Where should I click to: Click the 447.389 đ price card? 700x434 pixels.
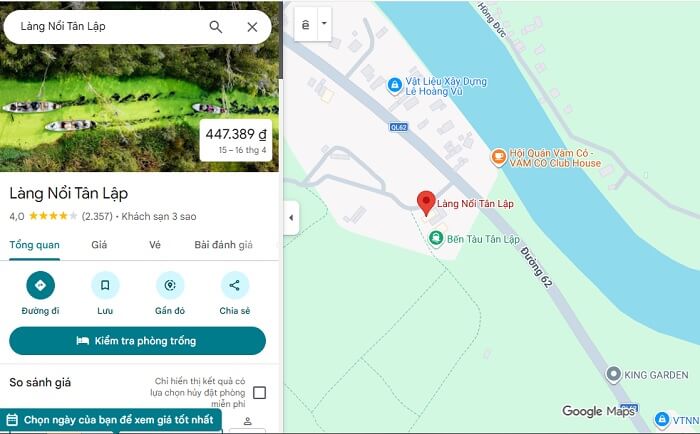click(236, 140)
